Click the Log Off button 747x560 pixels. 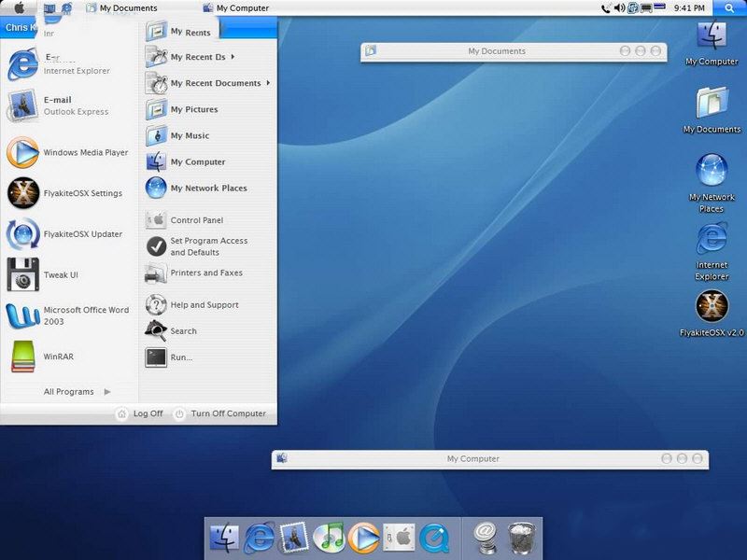[x=140, y=413]
